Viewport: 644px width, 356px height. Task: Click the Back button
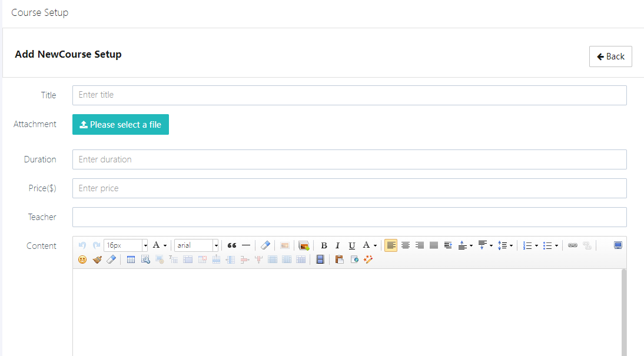point(610,56)
